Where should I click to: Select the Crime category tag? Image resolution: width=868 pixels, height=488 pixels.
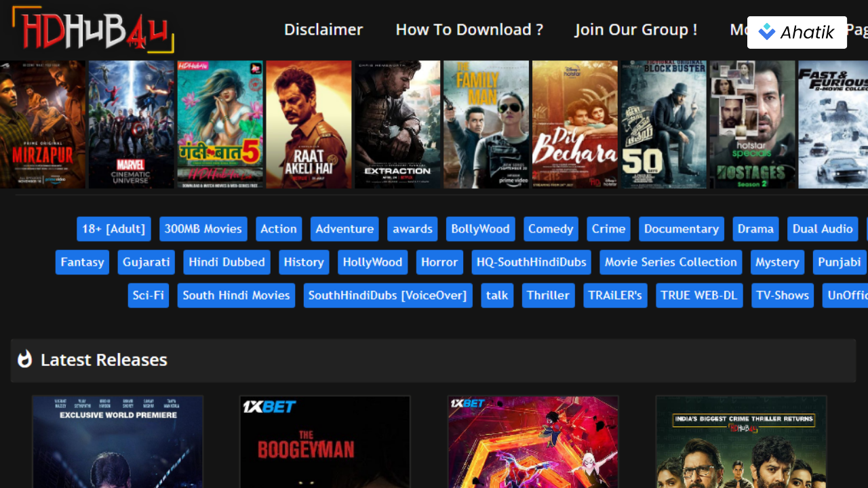(x=608, y=229)
